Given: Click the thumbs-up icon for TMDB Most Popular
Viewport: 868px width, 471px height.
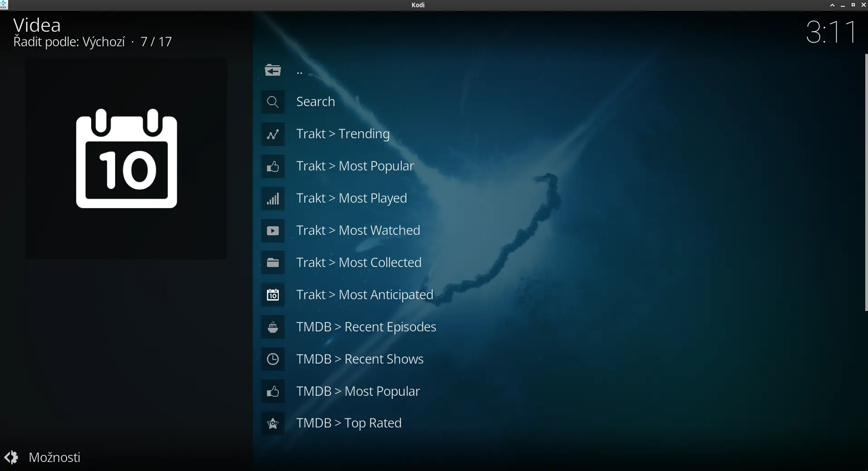Looking at the screenshot, I should pyautogui.click(x=273, y=392).
